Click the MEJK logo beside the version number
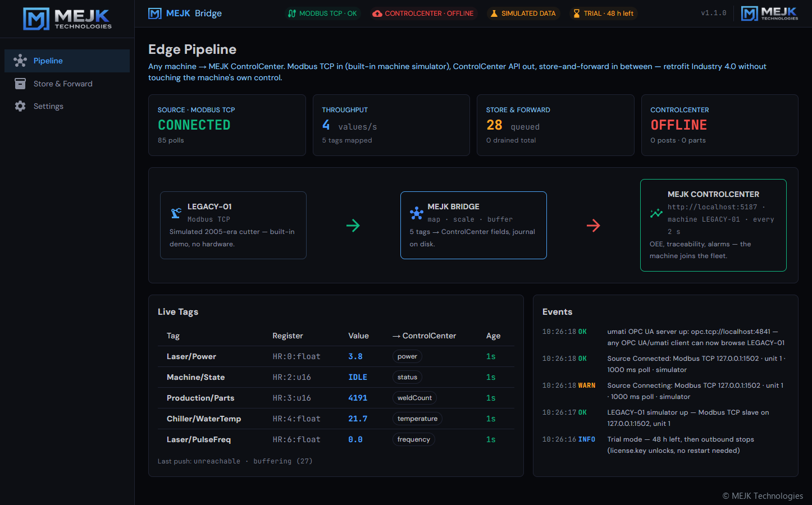 769,13
